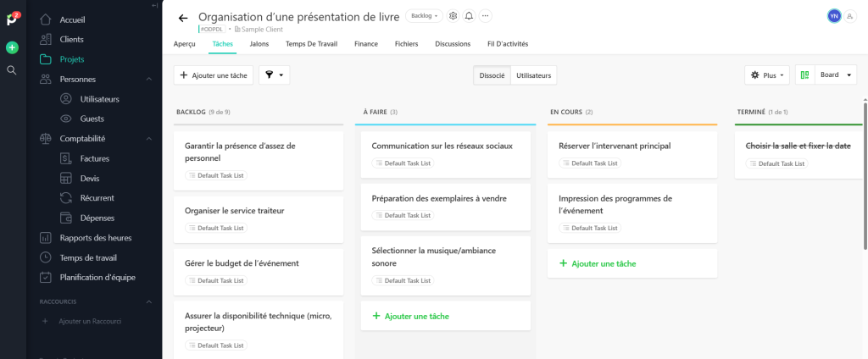Switch to the Jalons tab
The image size is (868, 359).
click(259, 44)
